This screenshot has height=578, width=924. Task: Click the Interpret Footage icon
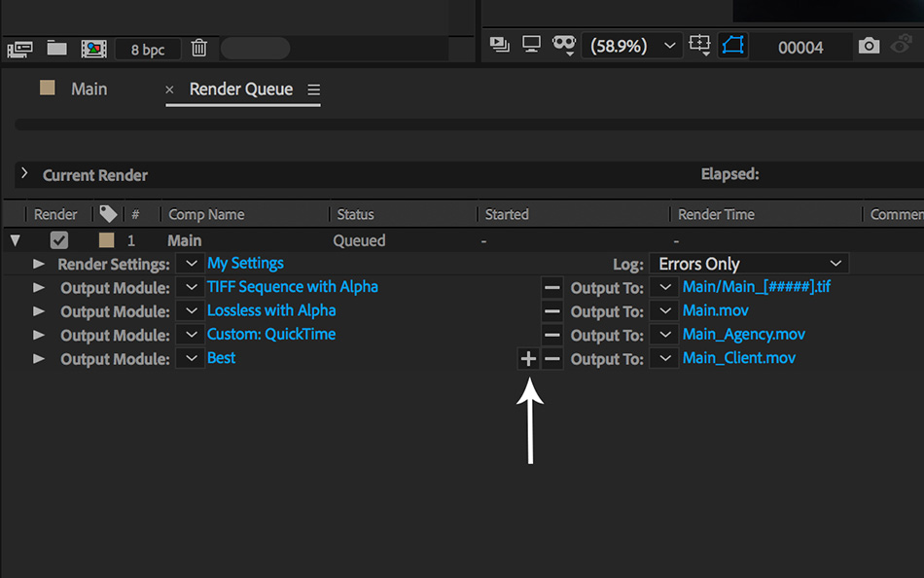20,49
